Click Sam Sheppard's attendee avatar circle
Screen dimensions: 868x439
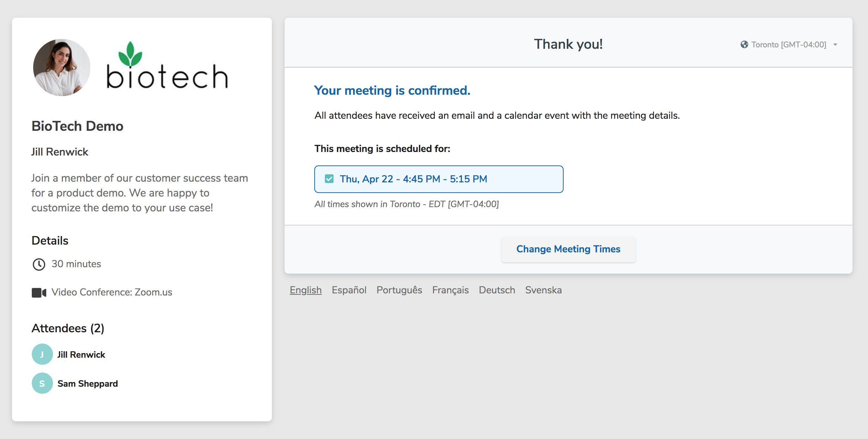click(42, 383)
